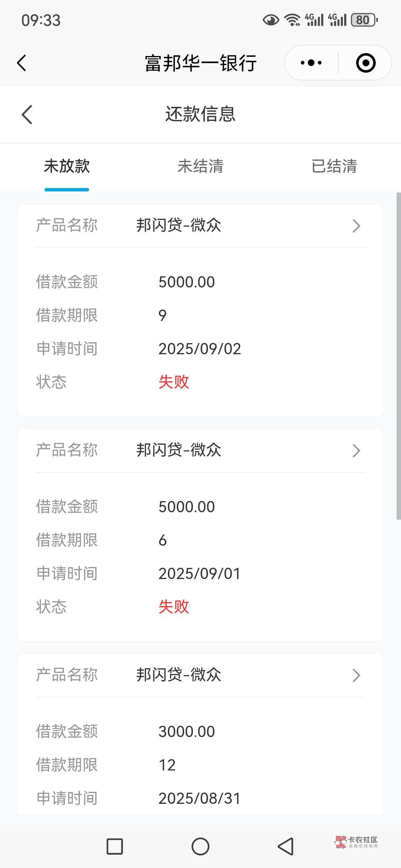The height and width of the screenshot is (868, 401).
Task: Tap the 5000.00 amount in the second loan card
Action: (x=186, y=507)
